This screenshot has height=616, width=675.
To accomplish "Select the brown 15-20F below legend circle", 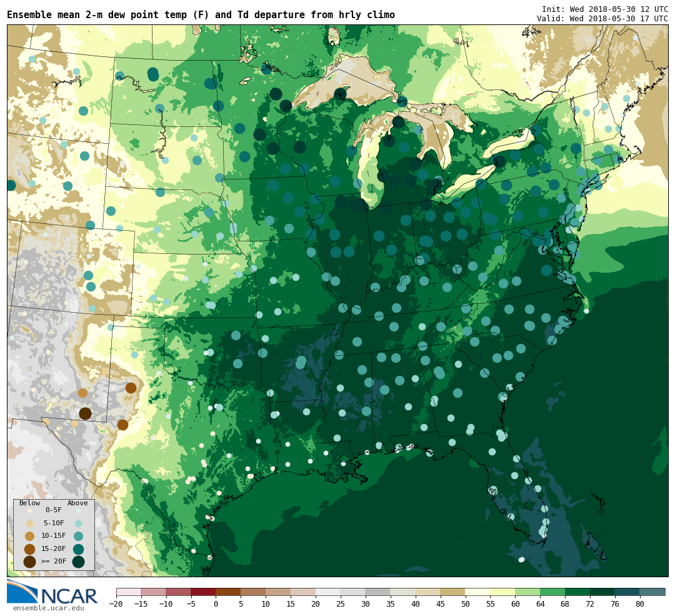I will point(29,549).
